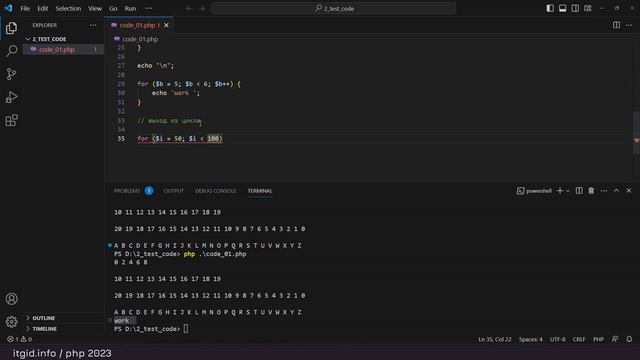
Task: Open the File menu
Action: [25, 8]
